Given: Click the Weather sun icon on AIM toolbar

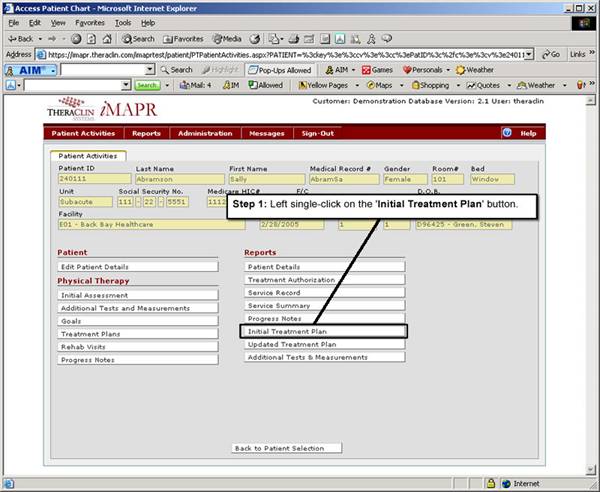Looking at the screenshot, I should pos(460,70).
